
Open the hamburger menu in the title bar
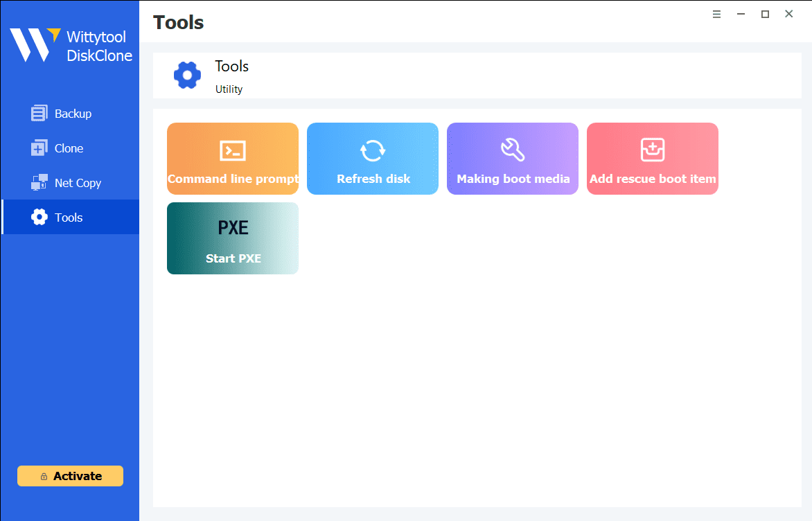click(x=717, y=14)
